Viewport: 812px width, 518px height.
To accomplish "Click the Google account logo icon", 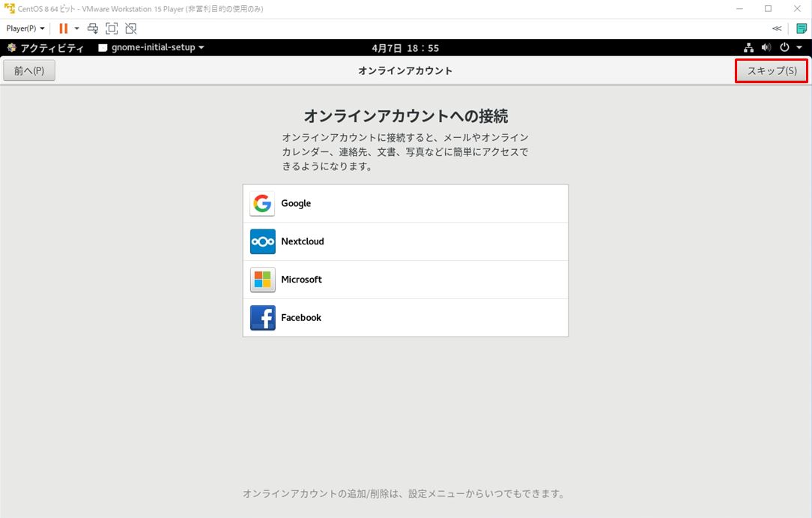I will pyautogui.click(x=263, y=204).
